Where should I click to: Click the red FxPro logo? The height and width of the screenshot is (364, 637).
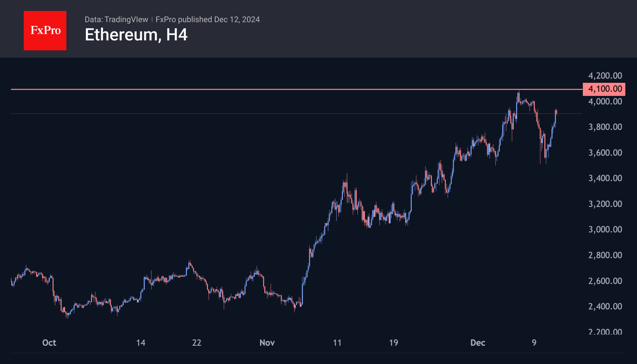[45, 31]
